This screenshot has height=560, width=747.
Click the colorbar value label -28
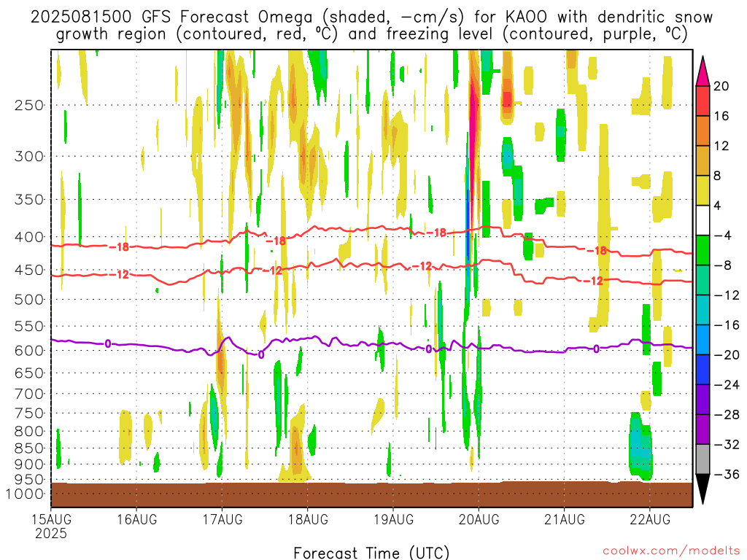pyautogui.click(x=727, y=415)
